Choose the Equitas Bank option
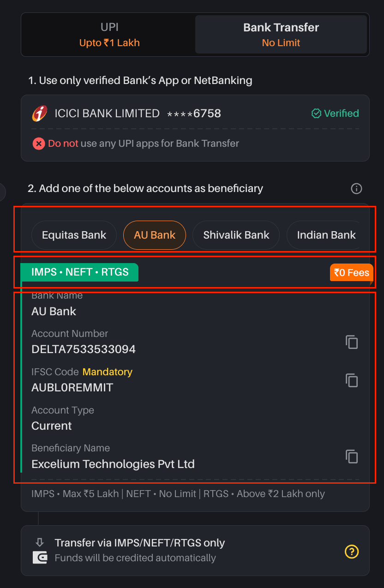The image size is (384, 588). coord(74,235)
